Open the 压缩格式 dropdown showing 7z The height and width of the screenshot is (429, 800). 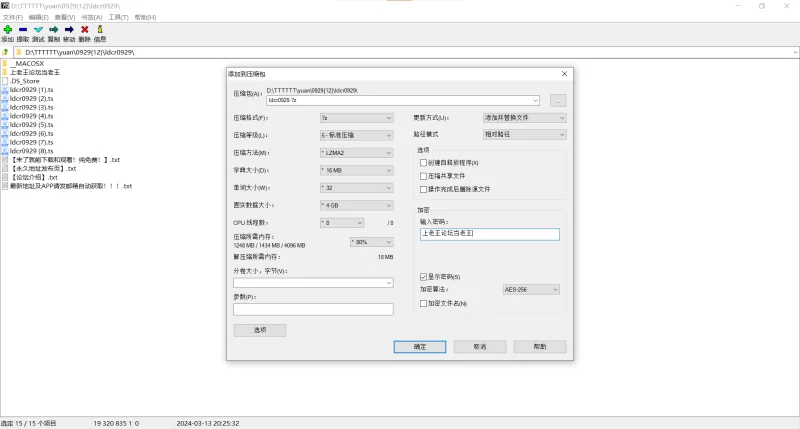pos(356,117)
